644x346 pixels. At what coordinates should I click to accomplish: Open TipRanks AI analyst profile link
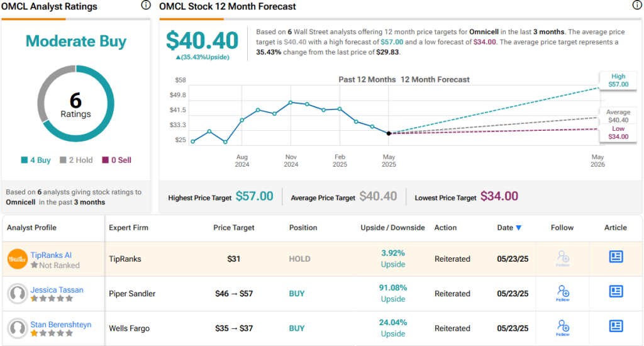51,255
